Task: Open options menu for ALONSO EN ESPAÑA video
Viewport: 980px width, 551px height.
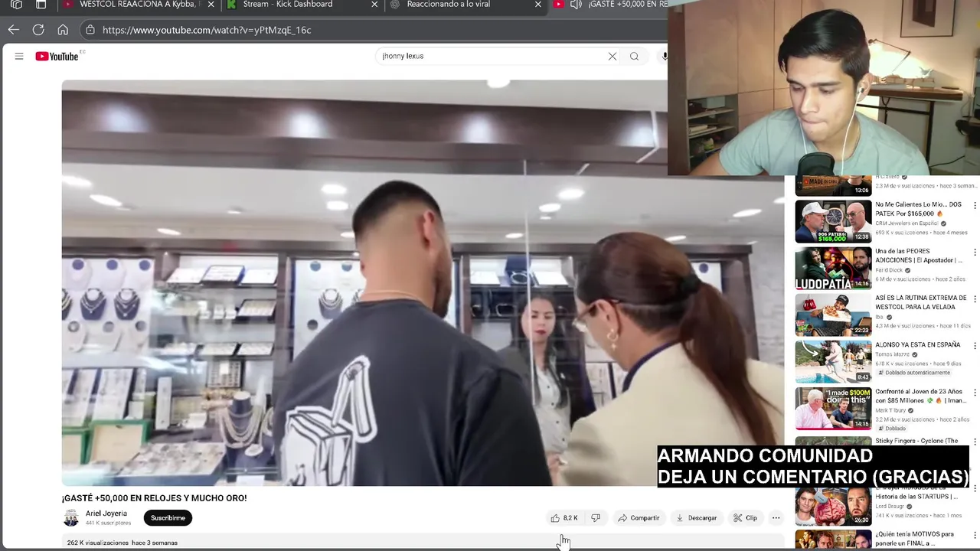Action: pos(974,346)
